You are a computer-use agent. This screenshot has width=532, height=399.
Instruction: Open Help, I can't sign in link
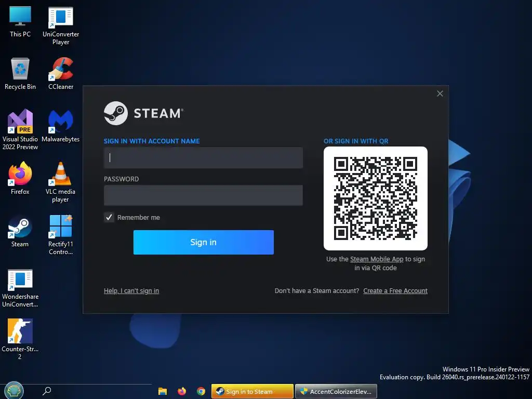pyautogui.click(x=131, y=291)
